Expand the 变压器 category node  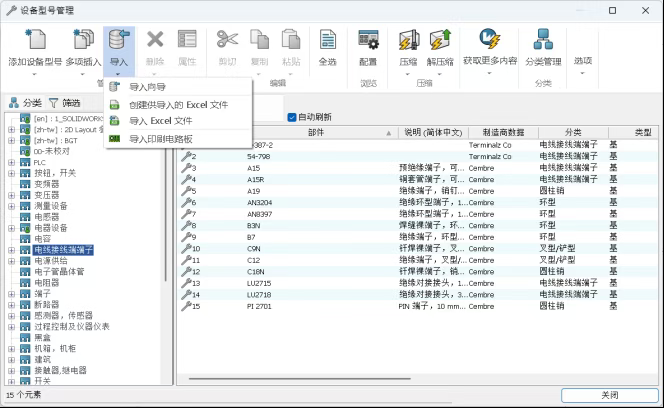click(x=12, y=194)
